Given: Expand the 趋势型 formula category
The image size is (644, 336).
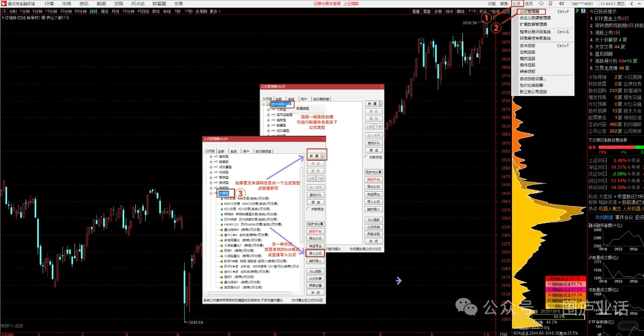Looking at the screenshot, I should click(x=210, y=156).
